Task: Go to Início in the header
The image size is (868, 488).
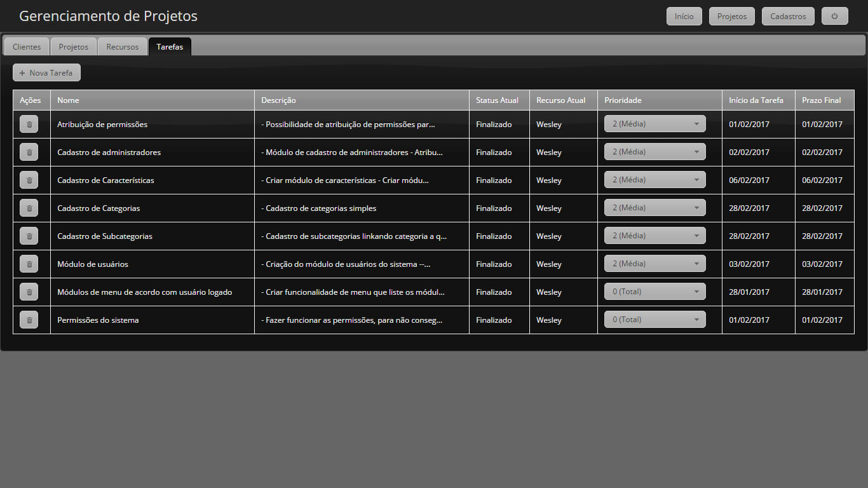Action: (684, 17)
